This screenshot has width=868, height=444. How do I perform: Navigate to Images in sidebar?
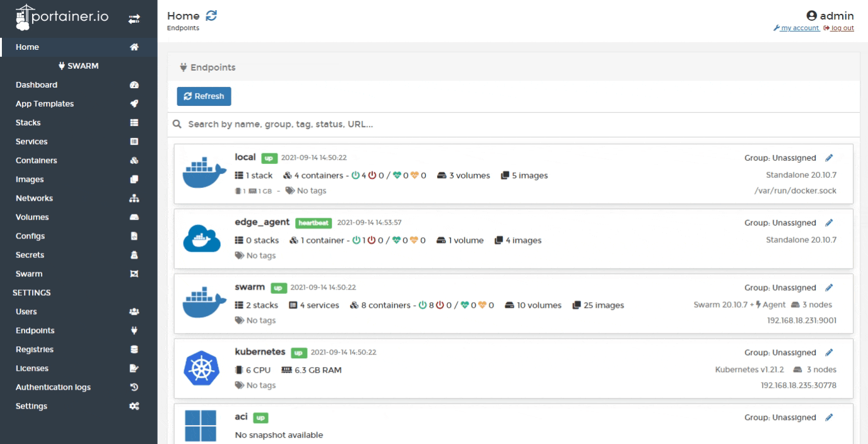pos(79,180)
